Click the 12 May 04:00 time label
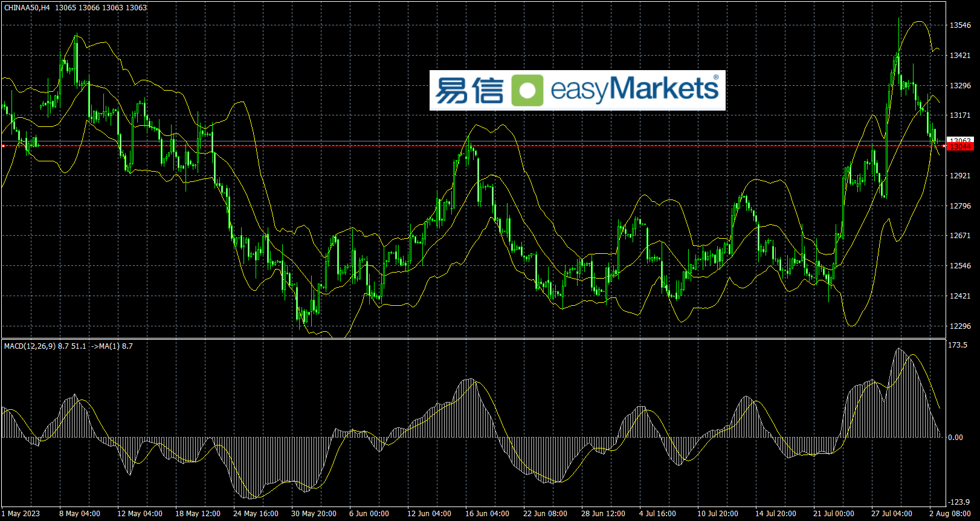The height and width of the screenshot is (521, 980). click(x=140, y=514)
